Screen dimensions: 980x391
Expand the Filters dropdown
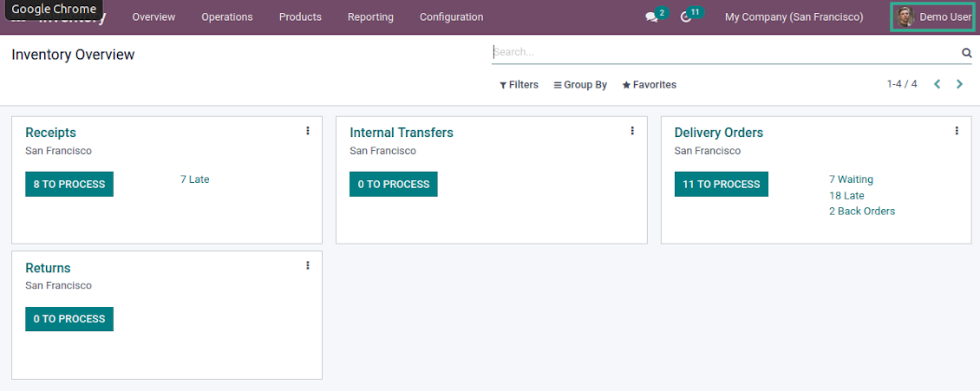(x=519, y=85)
